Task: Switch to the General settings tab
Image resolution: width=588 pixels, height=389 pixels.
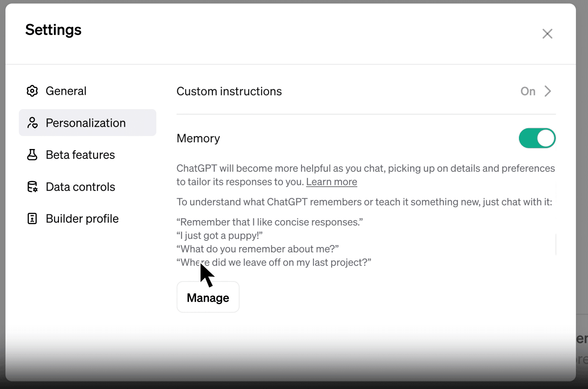Action: tap(66, 91)
